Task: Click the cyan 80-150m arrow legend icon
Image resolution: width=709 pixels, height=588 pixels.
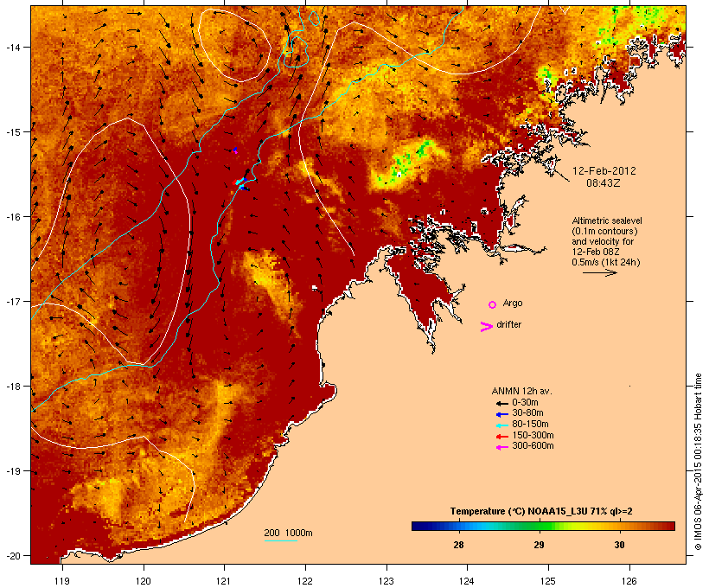Action: pyautogui.click(x=501, y=425)
